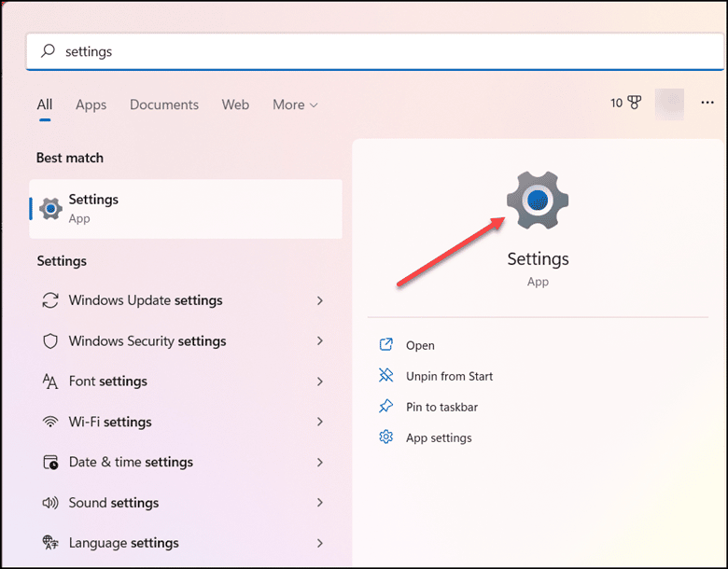This screenshot has width=728, height=569.
Task: Expand Sound settings chevron
Action: pyautogui.click(x=320, y=502)
